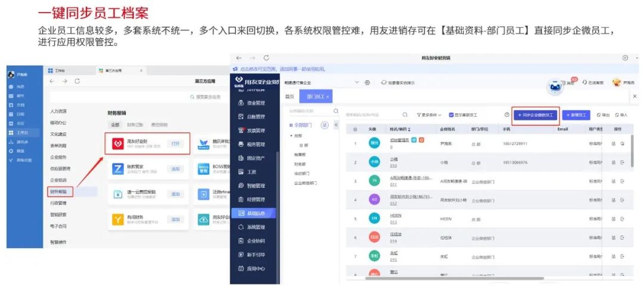Click edit icon in 超级管理员 row
Viewport: 644px width, 291px height.
click(614, 144)
